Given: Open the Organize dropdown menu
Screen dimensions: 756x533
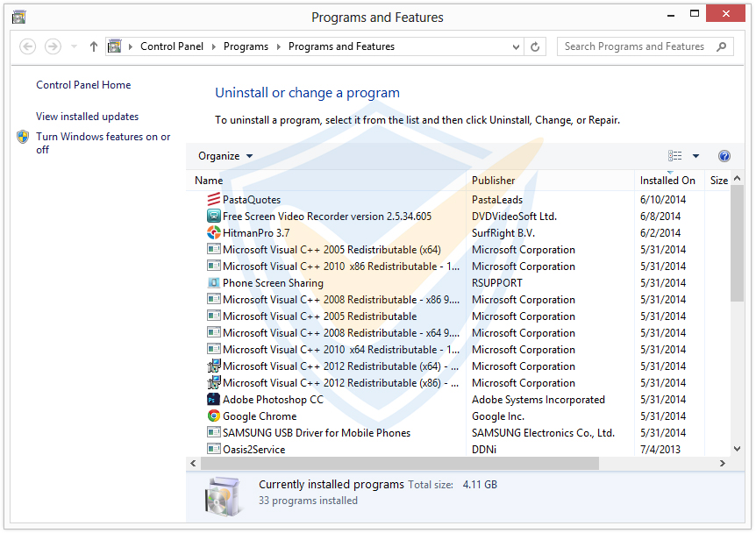Looking at the screenshot, I should click(x=225, y=156).
